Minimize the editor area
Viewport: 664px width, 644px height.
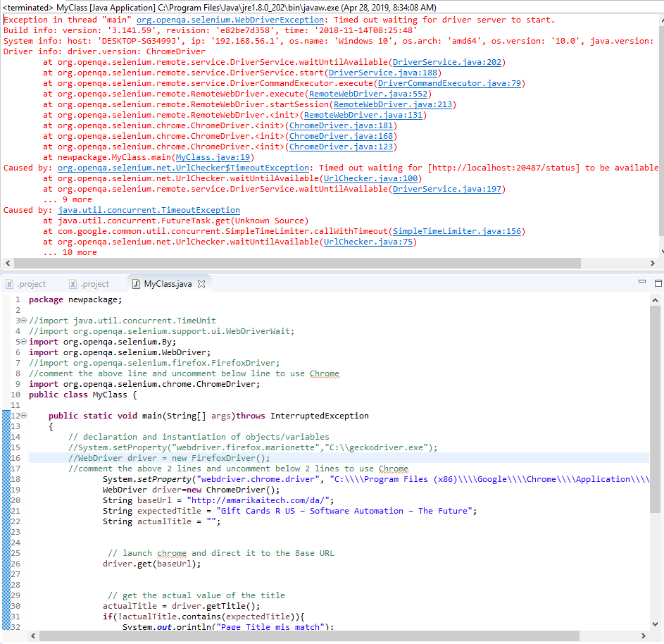point(642,281)
